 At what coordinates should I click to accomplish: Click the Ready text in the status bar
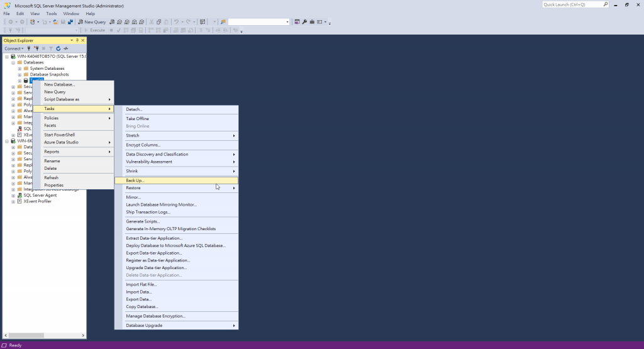(x=15, y=345)
